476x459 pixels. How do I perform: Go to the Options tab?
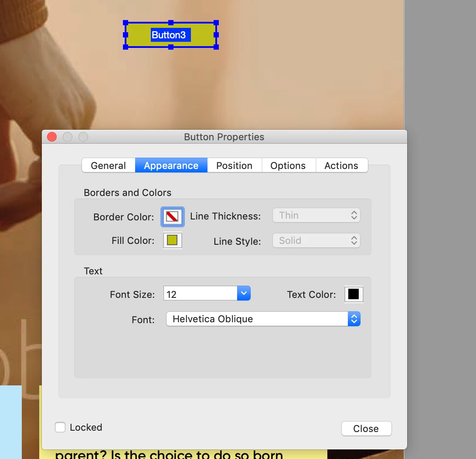tap(288, 165)
